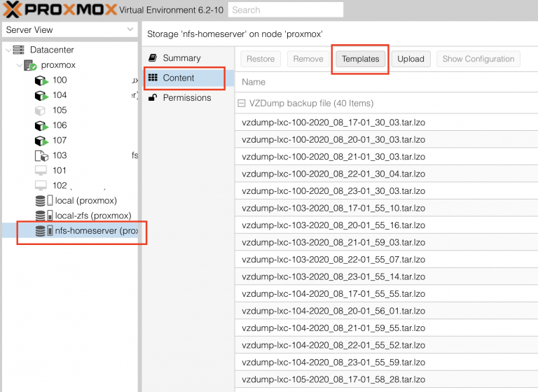The width and height of the screenshot is (538, 392).
Task: Click the Templates button
Action: (x=361, y=59)
